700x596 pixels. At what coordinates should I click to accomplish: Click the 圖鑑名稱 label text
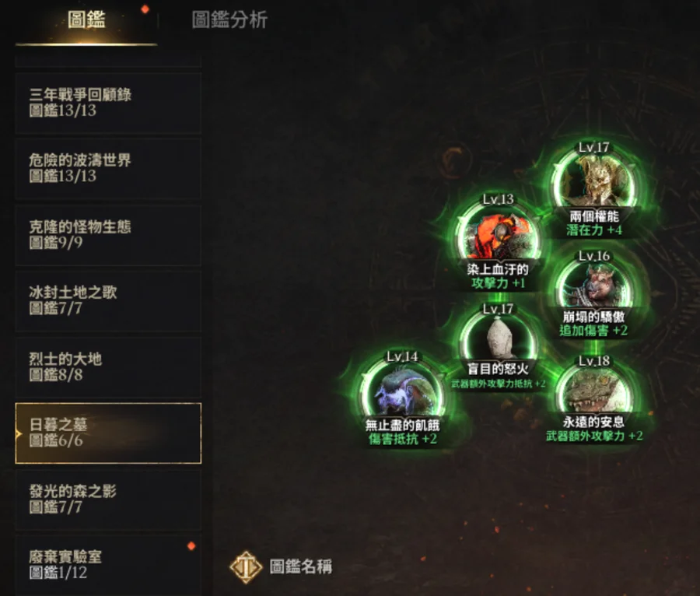(x=300, y=566)
